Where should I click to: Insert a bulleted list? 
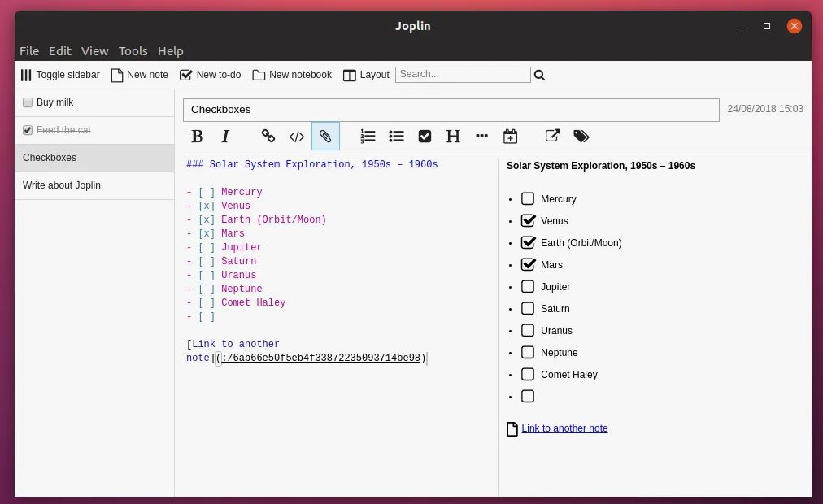[x=396, y=137]
